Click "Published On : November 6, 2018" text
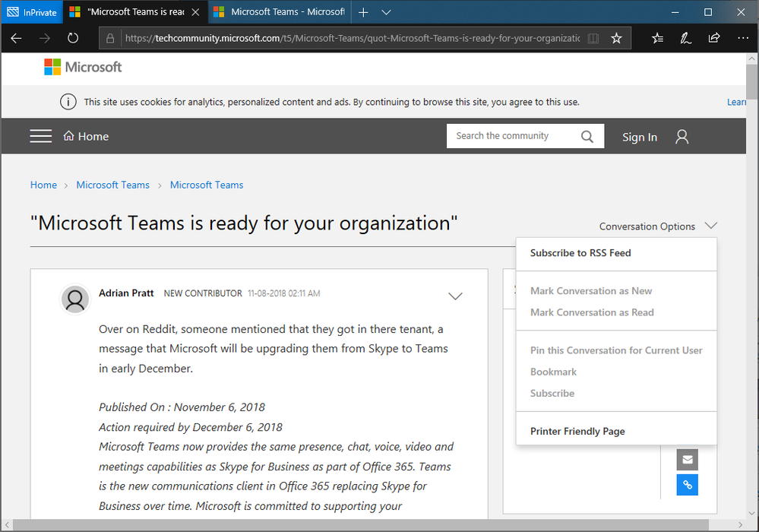 tap(182, 407)
